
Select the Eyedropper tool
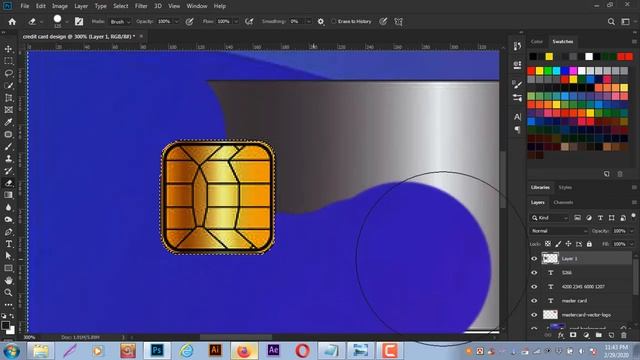(8, 122)
